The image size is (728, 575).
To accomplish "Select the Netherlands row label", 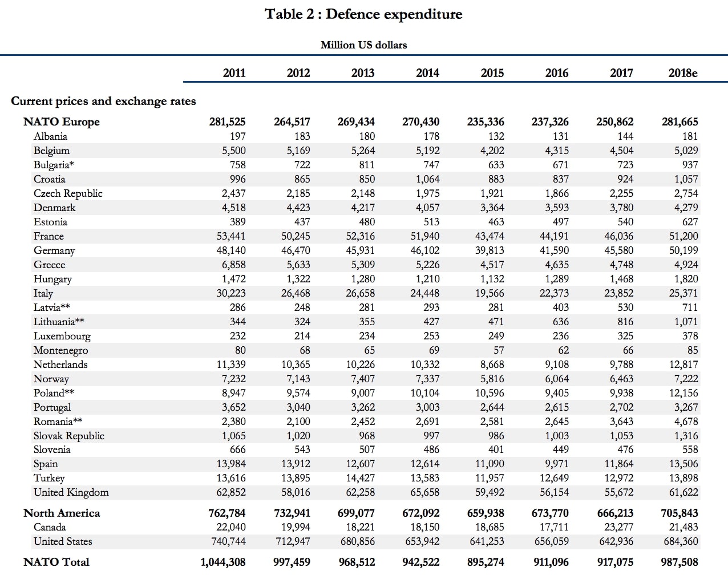I will pyautogui.click(x=60, y=365).
